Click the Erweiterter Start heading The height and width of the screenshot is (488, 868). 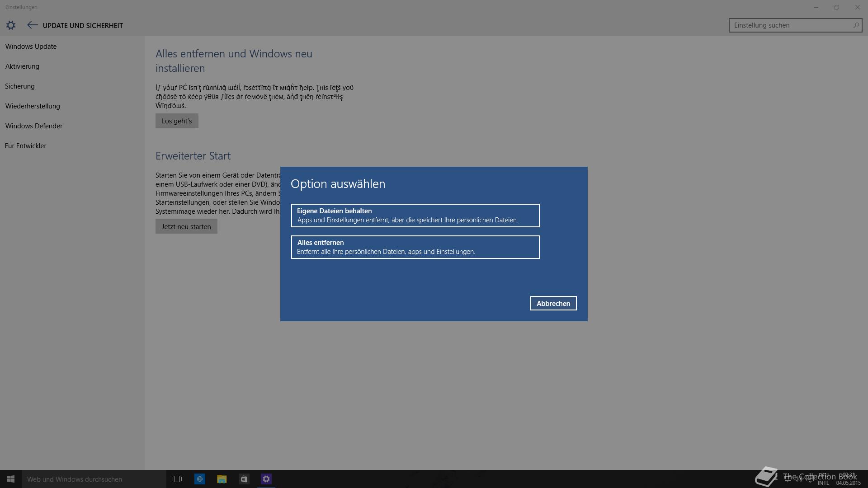coord(193,156)
